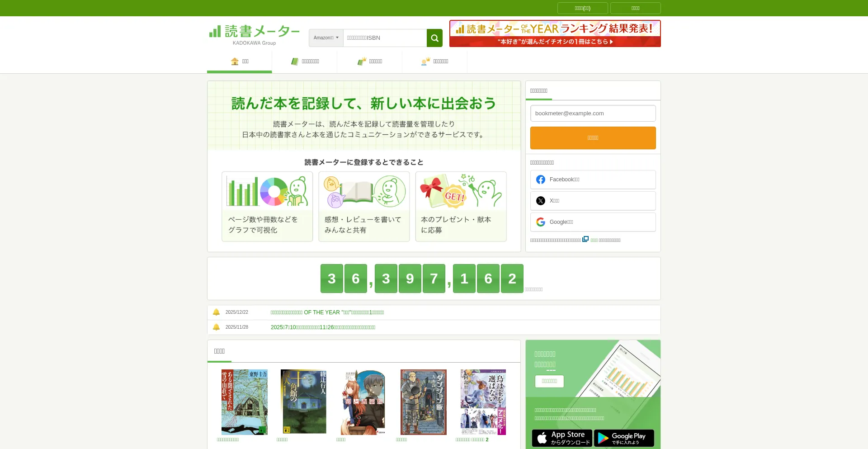This screenshot has height=449, width=868.
Task: Click the arrow on イチオシの1冊はこちら banner
Action: 612,42
